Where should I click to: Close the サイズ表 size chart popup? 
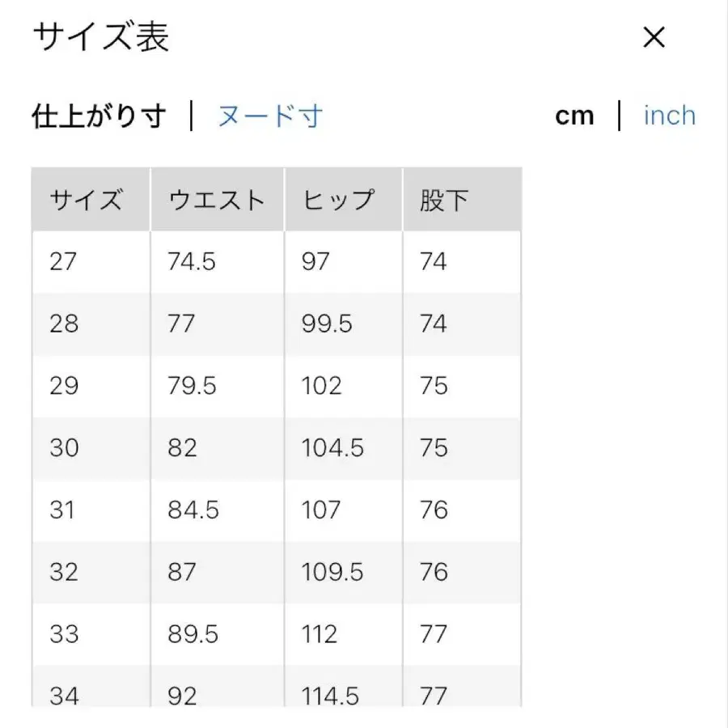653,37
